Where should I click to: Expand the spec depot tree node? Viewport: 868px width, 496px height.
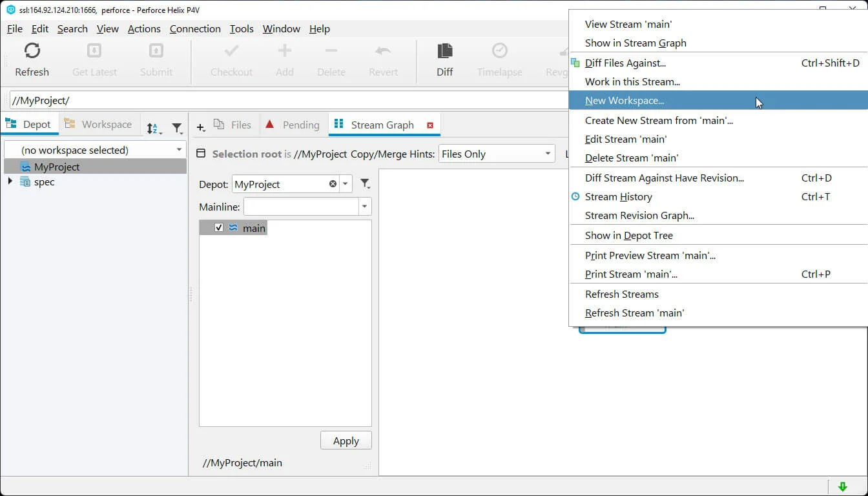[x=10, y=181]
